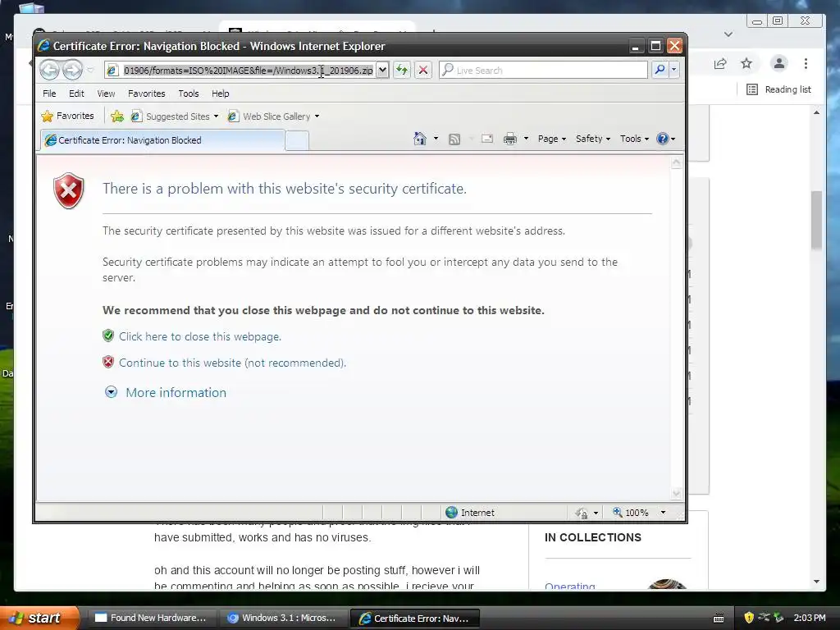Open the File menu
The image size is (840, 630).
pyautogui.click(x=49, y=94)
